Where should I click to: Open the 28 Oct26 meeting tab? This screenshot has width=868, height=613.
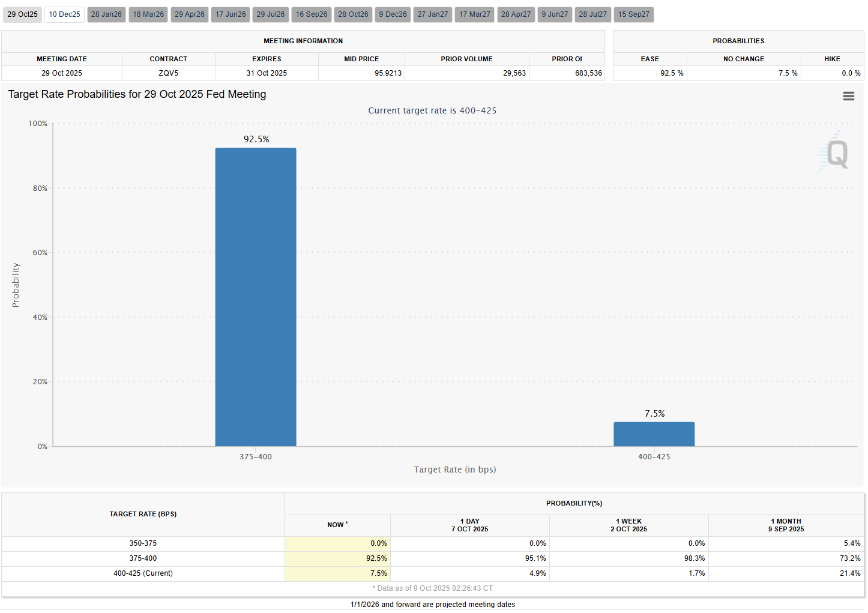point(353,14)
